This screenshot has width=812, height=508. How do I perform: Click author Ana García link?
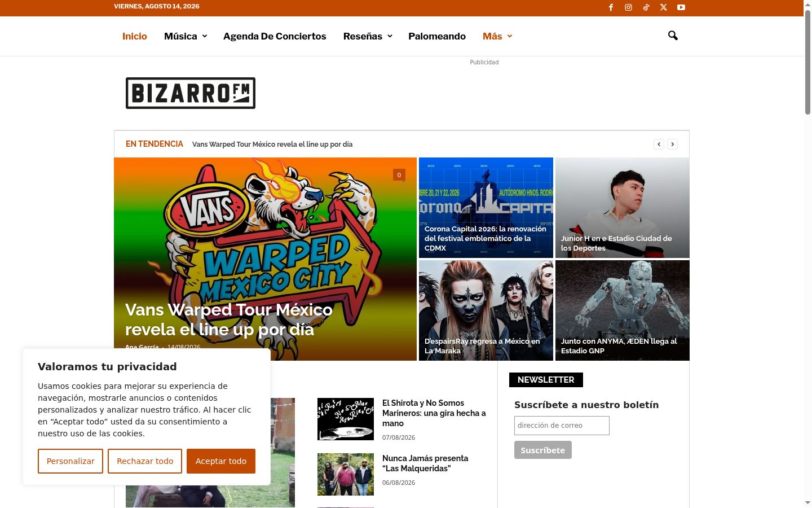click(x=142, y=347)
